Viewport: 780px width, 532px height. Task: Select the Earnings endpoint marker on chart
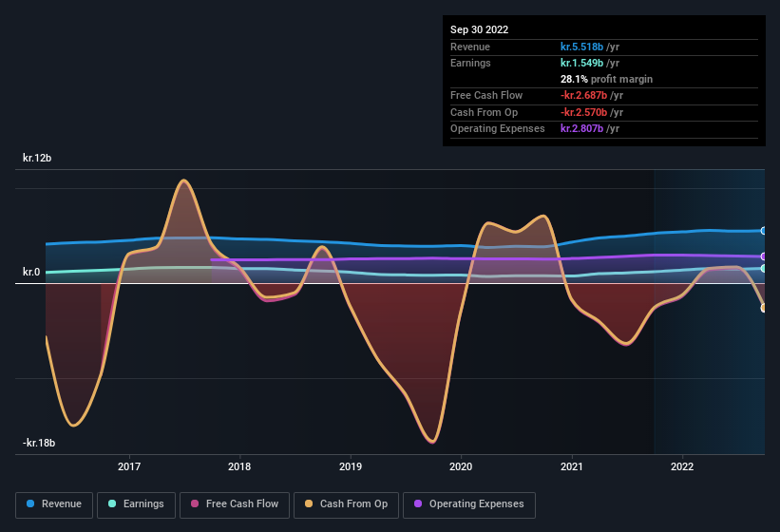764,269
